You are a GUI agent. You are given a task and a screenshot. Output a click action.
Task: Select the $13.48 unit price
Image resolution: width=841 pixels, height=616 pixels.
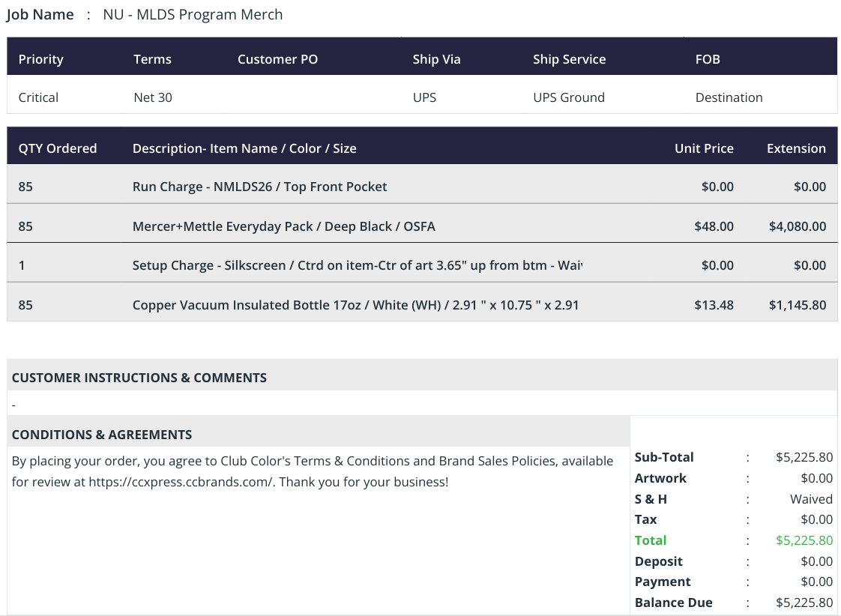(x=714, y=305)
